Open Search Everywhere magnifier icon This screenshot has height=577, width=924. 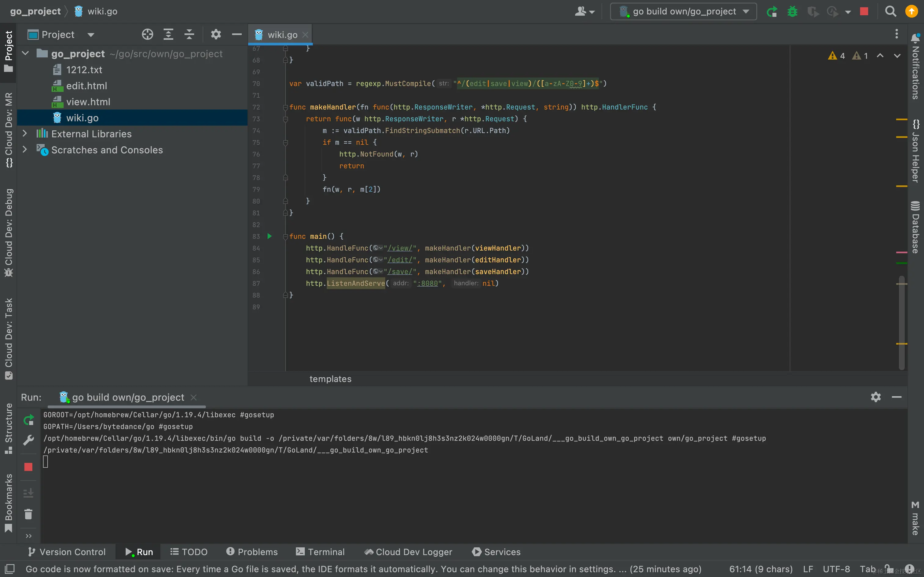890,12
